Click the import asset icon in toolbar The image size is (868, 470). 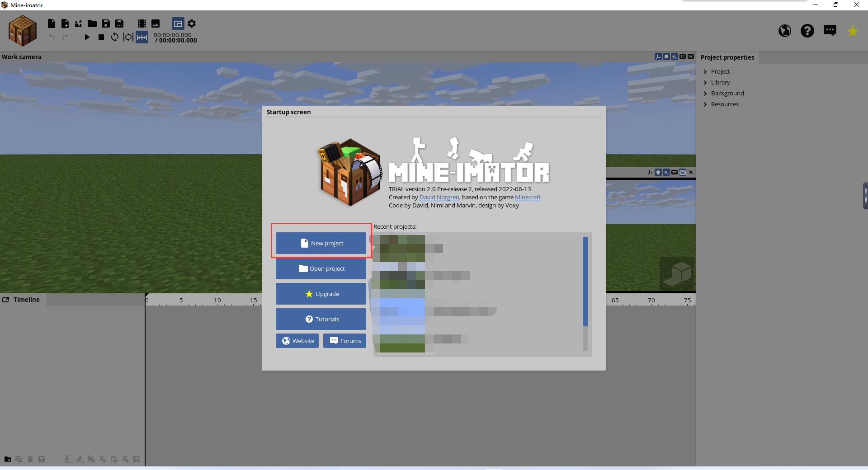pos(79,23)
